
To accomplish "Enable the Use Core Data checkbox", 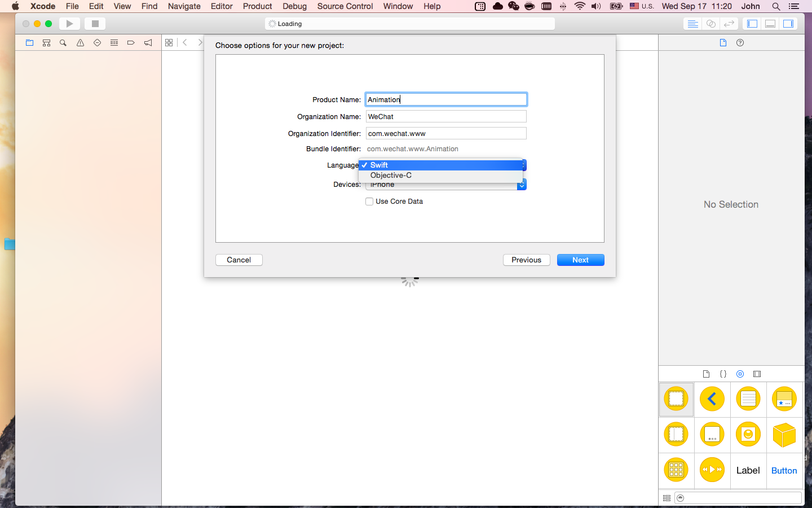I will [x=369, y=201].
